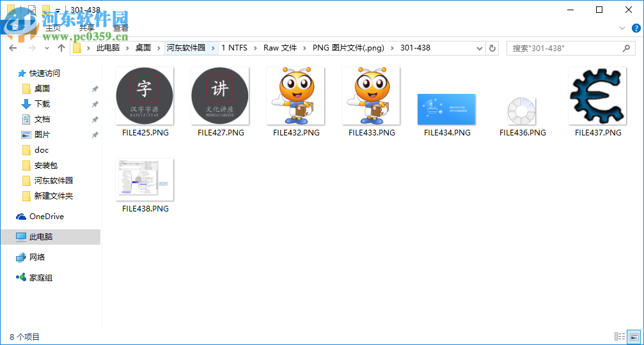Expand chevron after Raw 文件 in path
The height and width of the screenshot is (345, 644).
click(305, 49)
